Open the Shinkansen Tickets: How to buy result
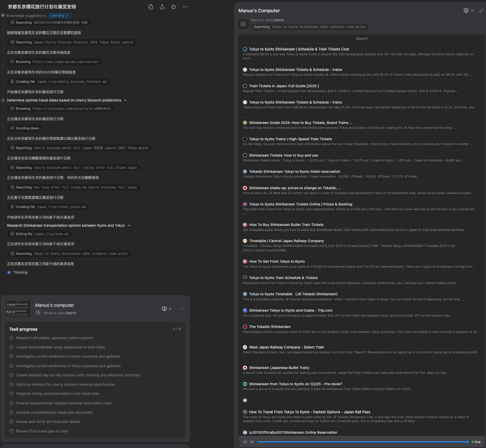 click(x=283, y=155)
